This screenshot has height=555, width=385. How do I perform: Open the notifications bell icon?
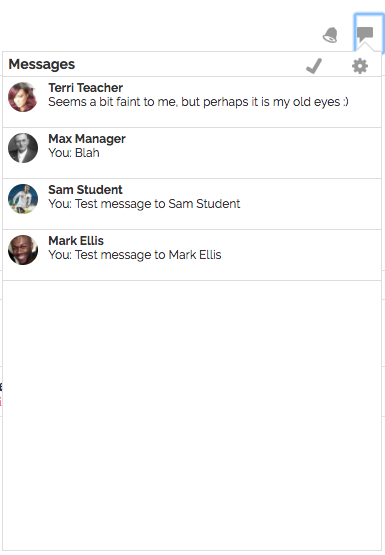tap(330, 35)
